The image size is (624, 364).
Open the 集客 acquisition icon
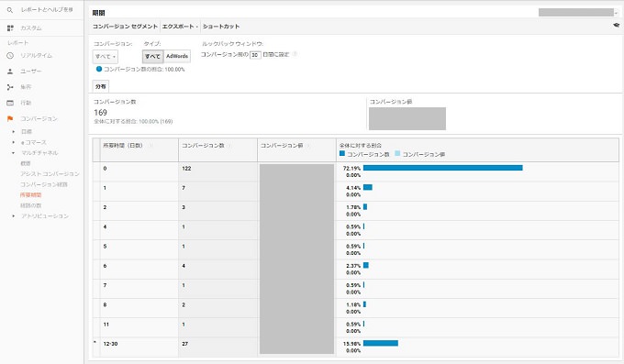click(10, 87)
